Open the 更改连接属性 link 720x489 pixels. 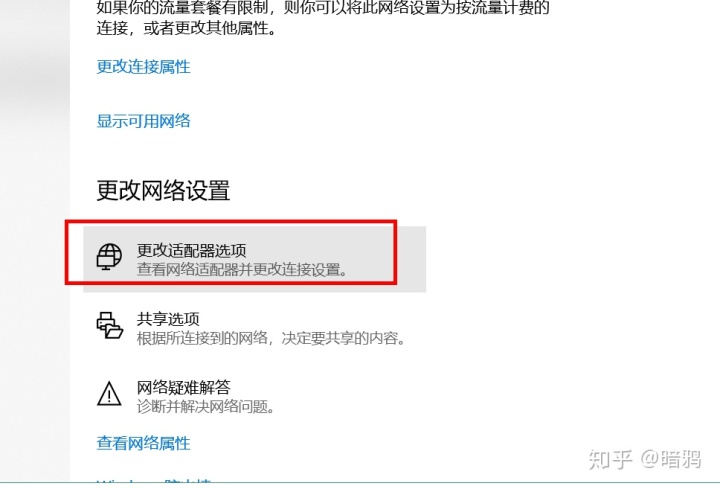coord(143,67)
